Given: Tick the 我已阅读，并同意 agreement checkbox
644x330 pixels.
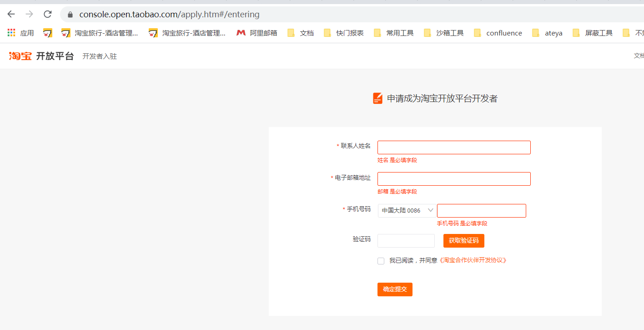Looking at the screenshot, I should (381, 261).
